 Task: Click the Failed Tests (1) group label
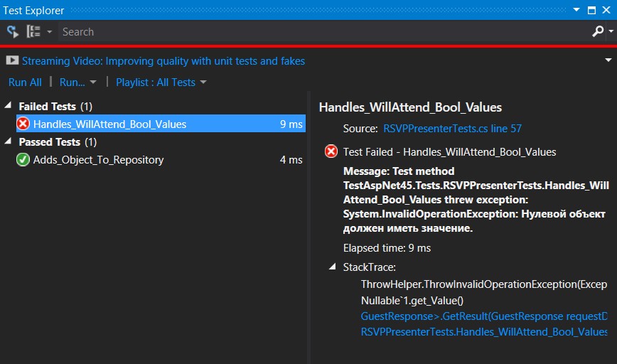pos(55,107)
